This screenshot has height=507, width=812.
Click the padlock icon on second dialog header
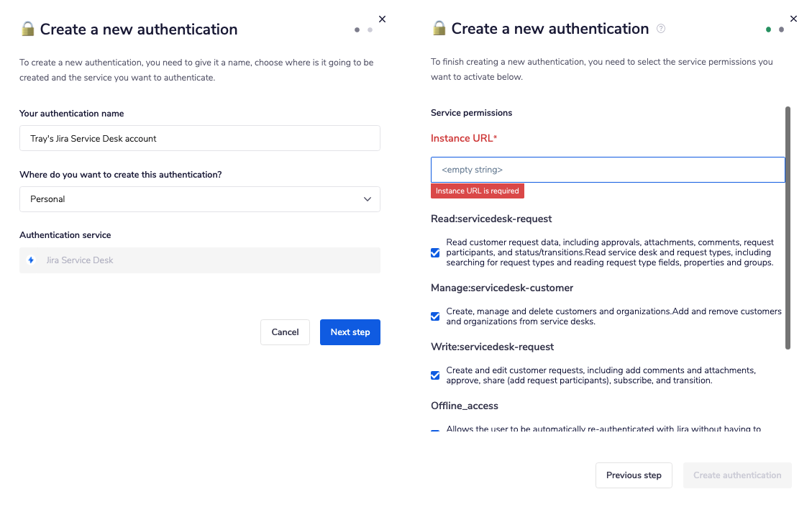tap(439, 29)
